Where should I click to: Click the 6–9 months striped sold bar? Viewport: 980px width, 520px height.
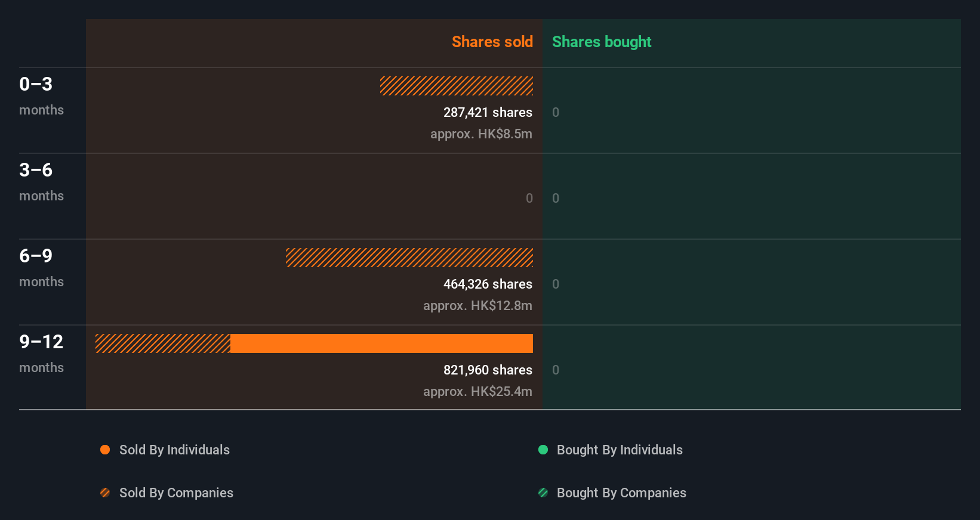[409, 258]
